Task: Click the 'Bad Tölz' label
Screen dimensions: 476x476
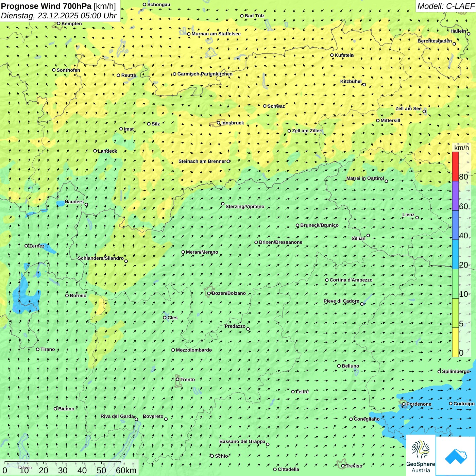Action: click(255, 16)
